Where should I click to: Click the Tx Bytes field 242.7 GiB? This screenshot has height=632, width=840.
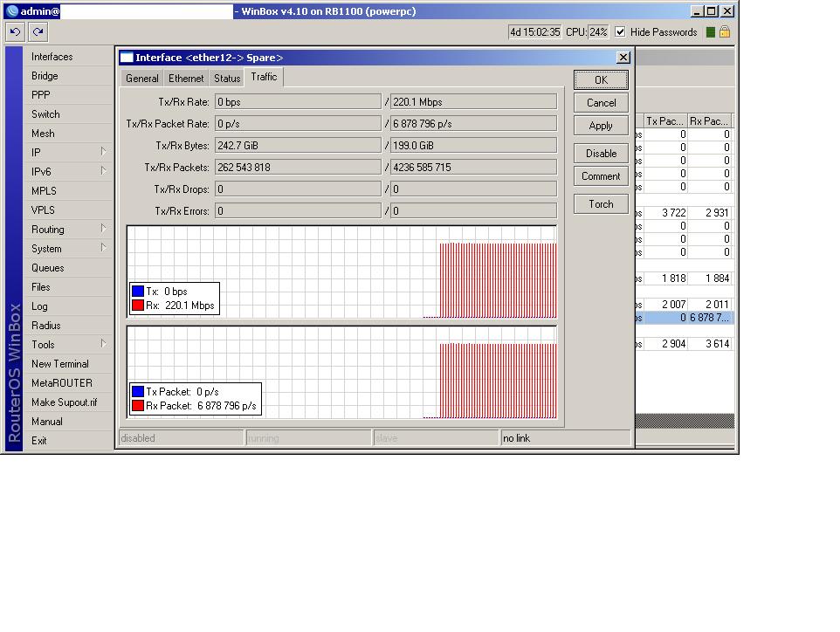click(x=298, y=145)
